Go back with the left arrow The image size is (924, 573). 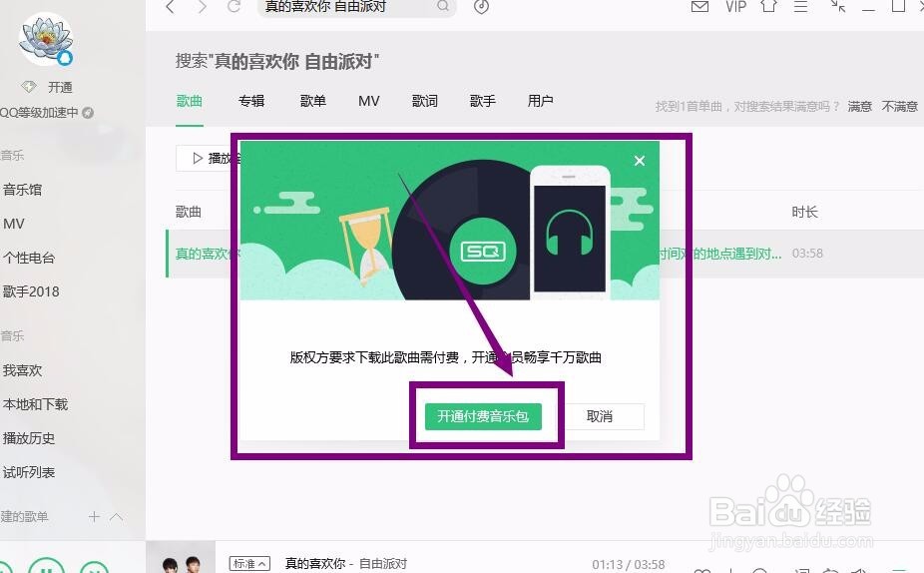[x=171, y=6]
